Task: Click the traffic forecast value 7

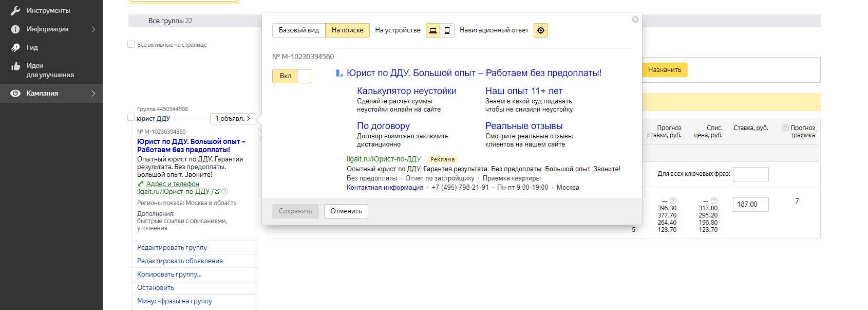Action: click(x=797, y=201)
